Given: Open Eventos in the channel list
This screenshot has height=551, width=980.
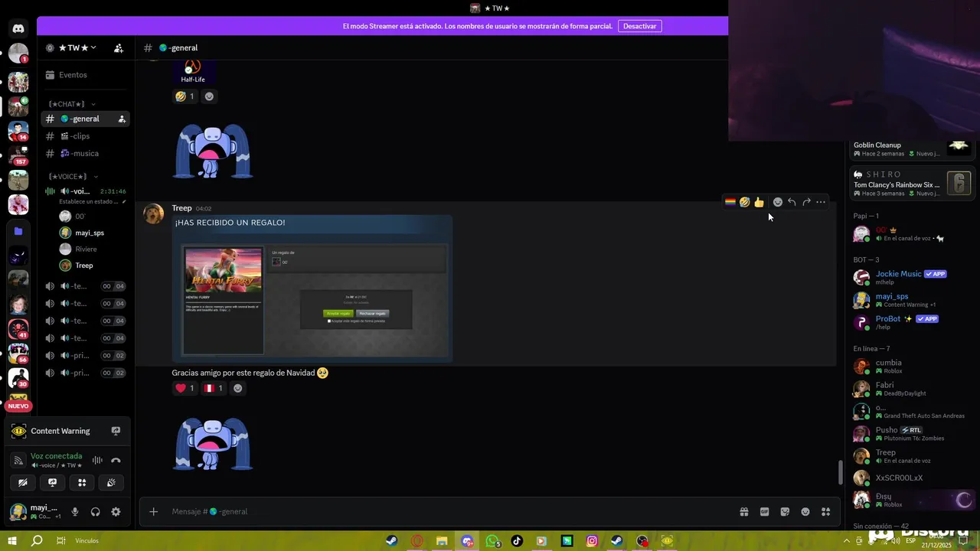Looking at the screenshot, I should (x=85, y=75).
